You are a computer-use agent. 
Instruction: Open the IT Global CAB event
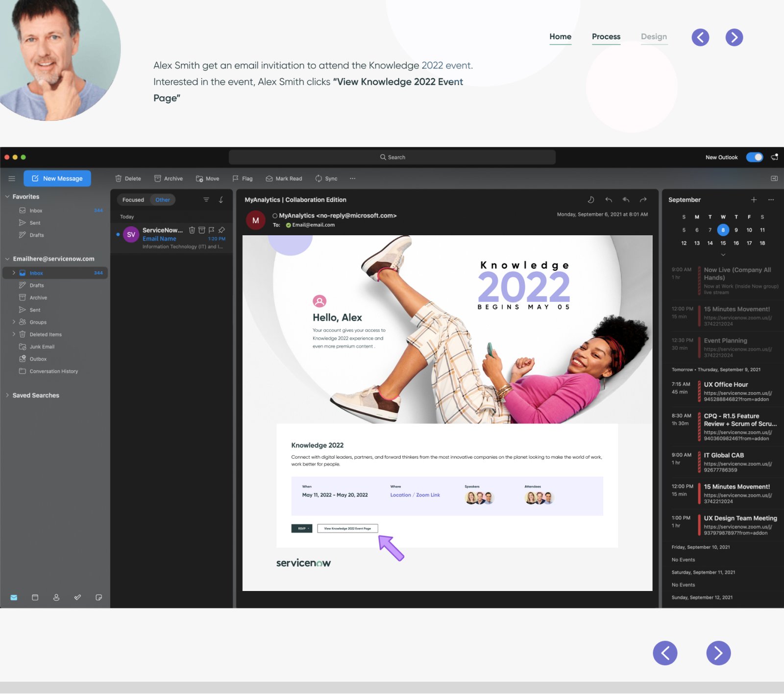click(725, 462)
